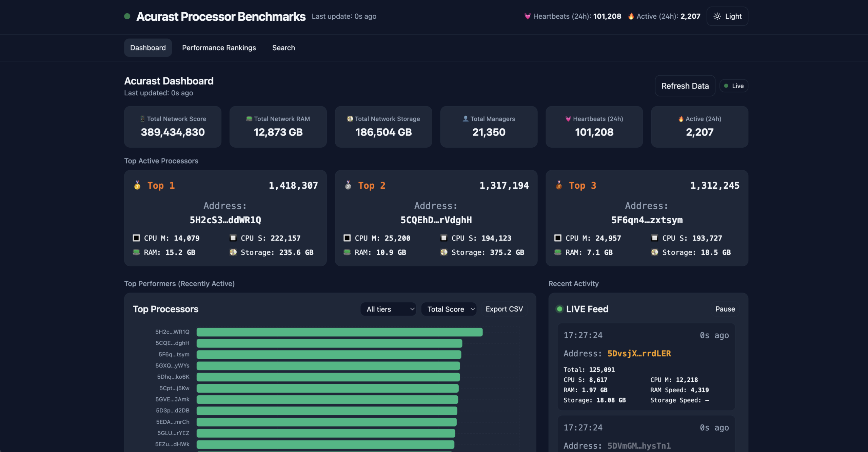
Task: Click CPU S icon in Top 2 card
Action: point(444,238)
